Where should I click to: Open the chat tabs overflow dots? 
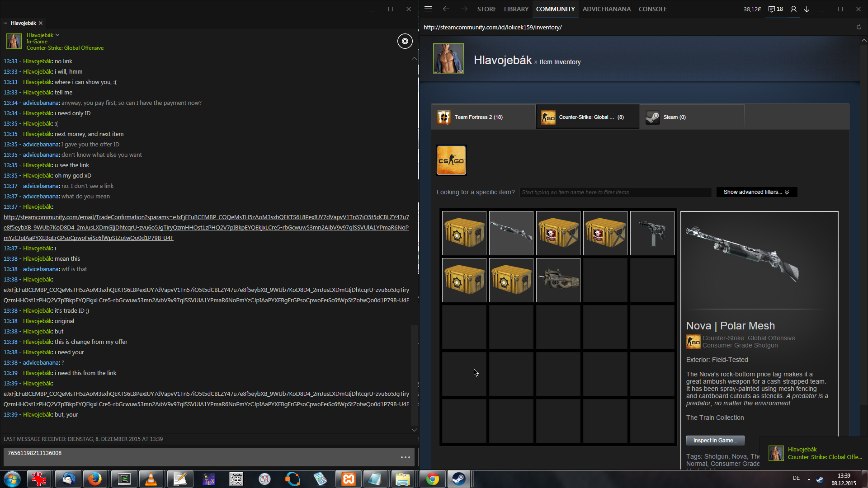[5, 23]
